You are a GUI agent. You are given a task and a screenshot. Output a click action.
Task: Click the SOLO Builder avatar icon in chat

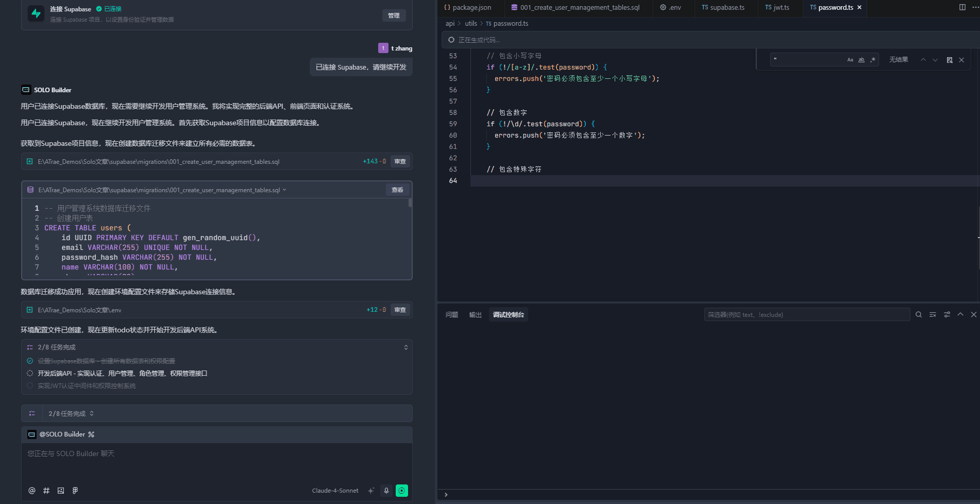(x=26, y=90)
